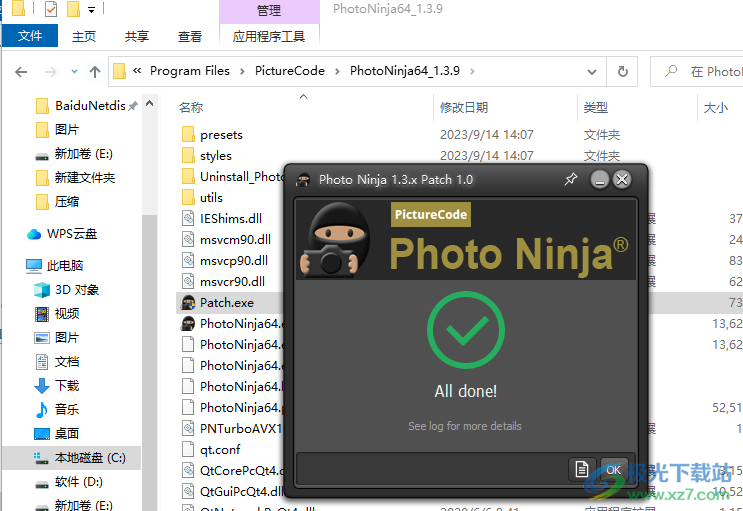
Task: Open WPS云盘 in navigation pane
Action: (72, 234)
